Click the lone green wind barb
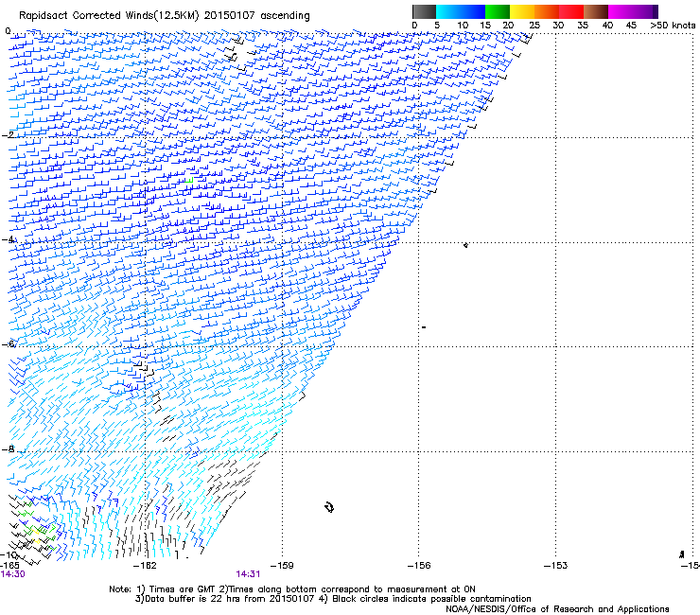This screenshot has height=615, width=700. click(x=189, y=181)
